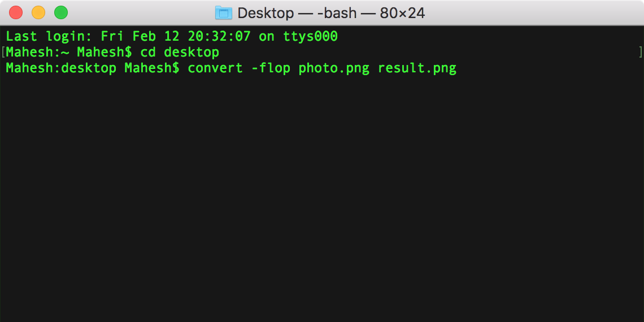Screen dimensions: 644x322
Task: Click the "result.png" filename in the command
Action: (x=417, y=68)
